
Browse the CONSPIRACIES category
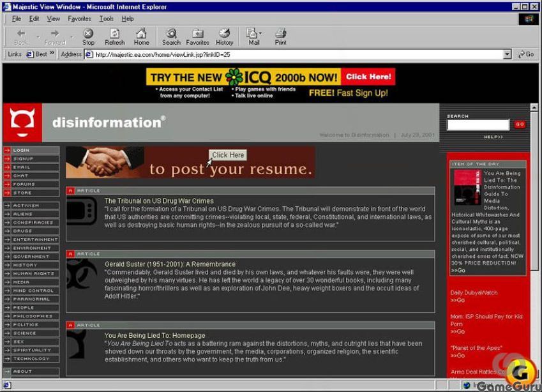(x=31, y=223)
